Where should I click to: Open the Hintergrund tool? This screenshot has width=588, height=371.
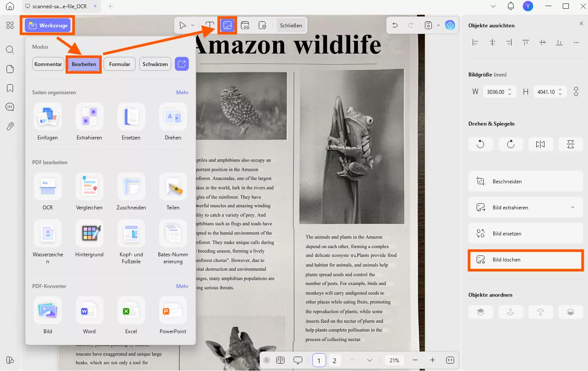point(90,238)
